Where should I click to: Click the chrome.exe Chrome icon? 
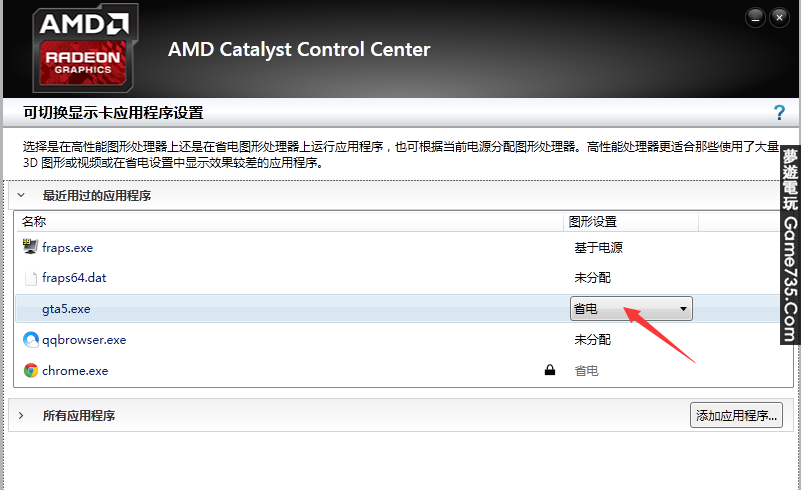click(30, 371)
